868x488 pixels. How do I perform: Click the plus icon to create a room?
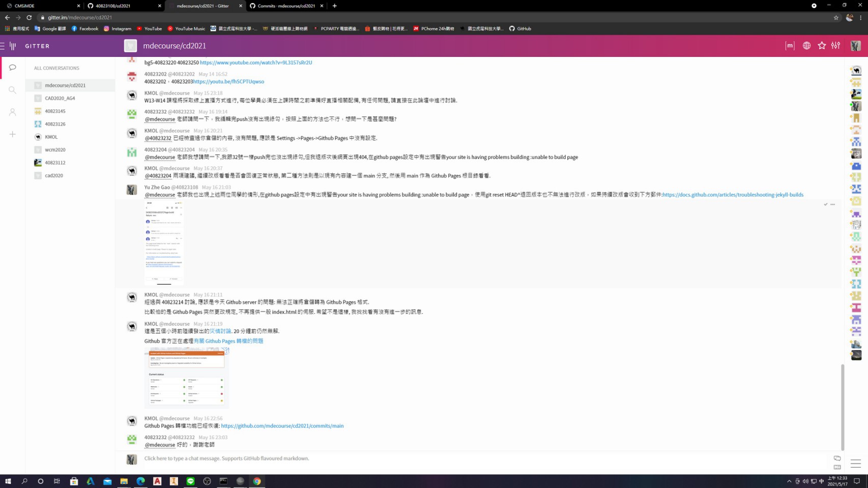13,134
